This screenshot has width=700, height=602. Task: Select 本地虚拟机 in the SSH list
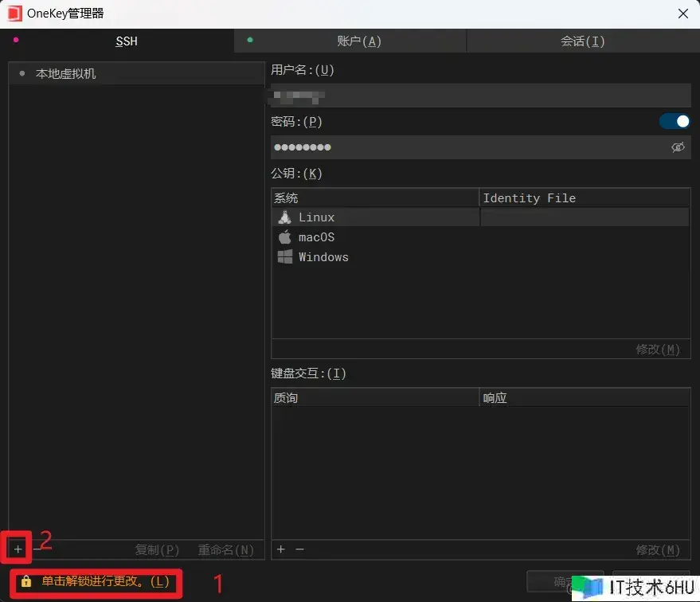[66, 74]
